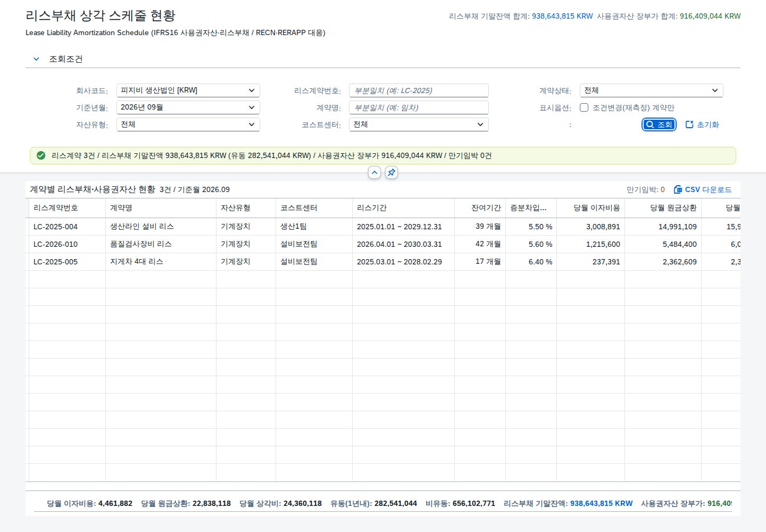The height and width of the screenshot is (532, 766).
Task: Select row LC-2026-010
Action: pos(383,244)
